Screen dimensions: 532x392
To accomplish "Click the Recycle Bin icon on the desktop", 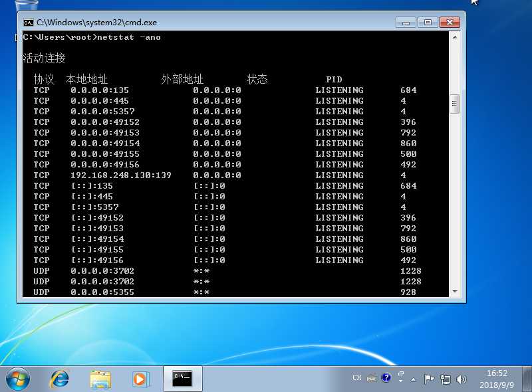I will click(x=27, y=5).
